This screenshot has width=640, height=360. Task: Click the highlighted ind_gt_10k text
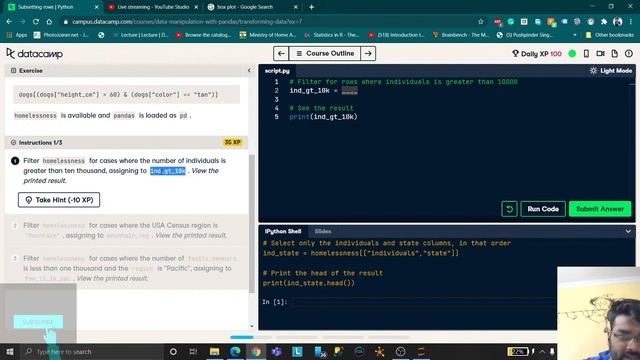[168, 171]
